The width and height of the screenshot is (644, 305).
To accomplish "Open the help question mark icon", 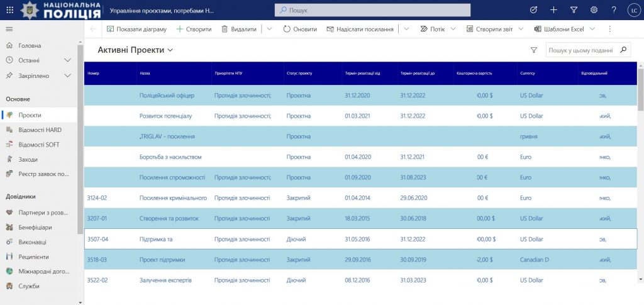I will click(x=614, y=10).
